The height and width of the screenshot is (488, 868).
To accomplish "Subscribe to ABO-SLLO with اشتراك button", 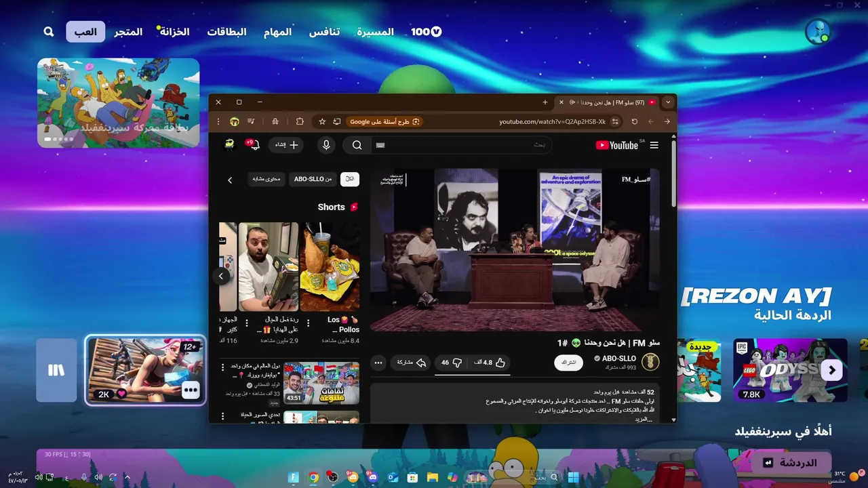I will tap(568, 363).
